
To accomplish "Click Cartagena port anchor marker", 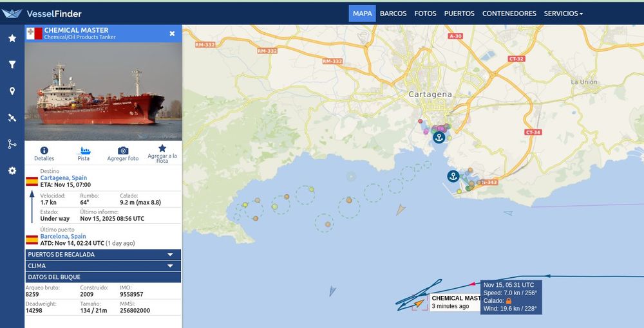I will click(x=439, y=138).
